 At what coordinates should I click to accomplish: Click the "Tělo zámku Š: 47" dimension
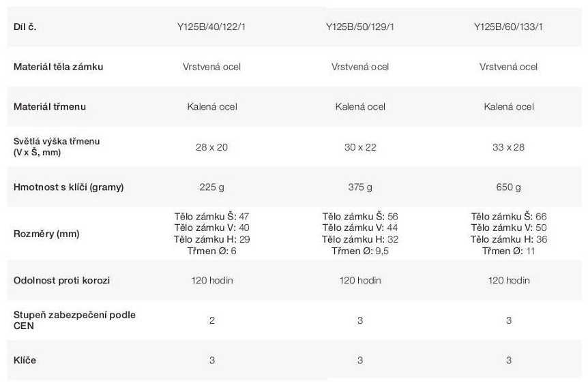click(211, 217)
